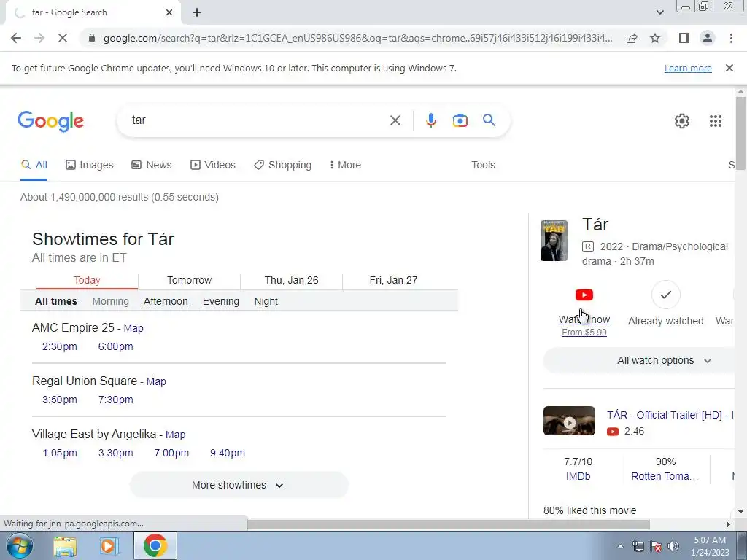Open the Village East Map link
Image resolution: width=747 pixels, height=560 pixels.
pos(175,435)
